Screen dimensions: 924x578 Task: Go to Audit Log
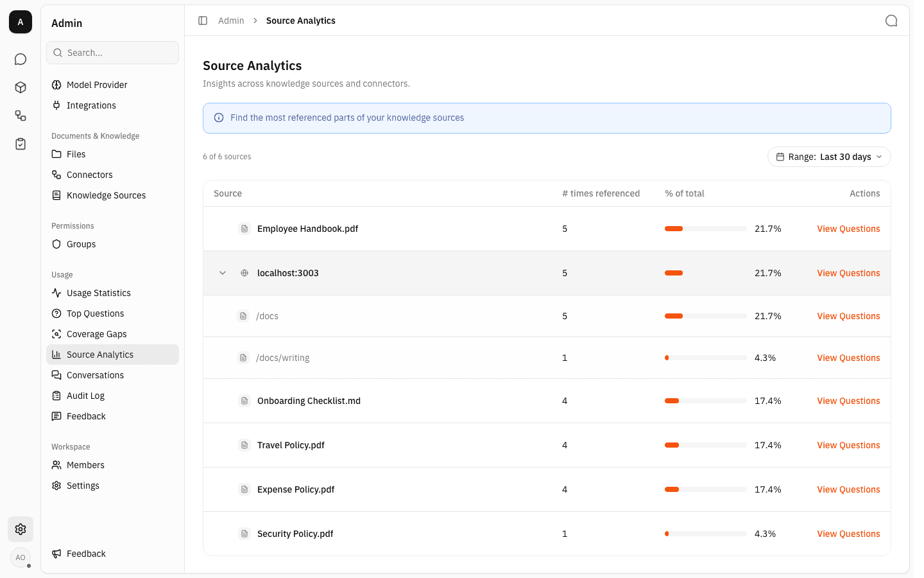112,396
